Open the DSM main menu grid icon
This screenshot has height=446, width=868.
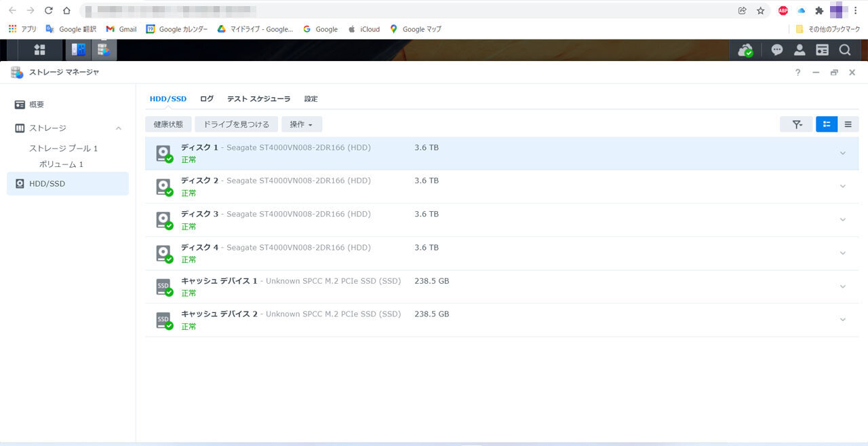[39, 50]
